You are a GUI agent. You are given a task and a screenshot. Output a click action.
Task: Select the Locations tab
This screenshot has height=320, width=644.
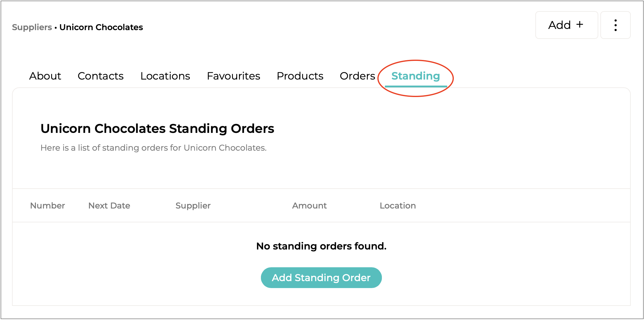click(x=165, y=76)
